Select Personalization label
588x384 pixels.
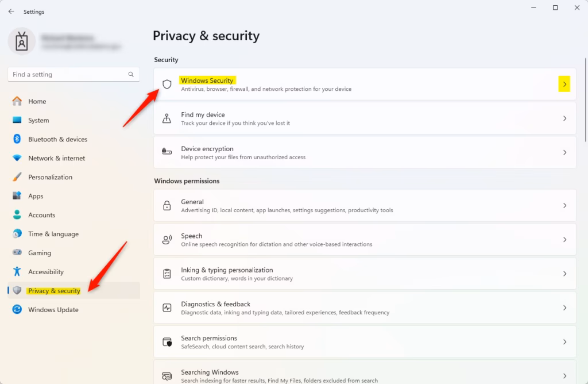pyautogui.click(x=51, y=177)
